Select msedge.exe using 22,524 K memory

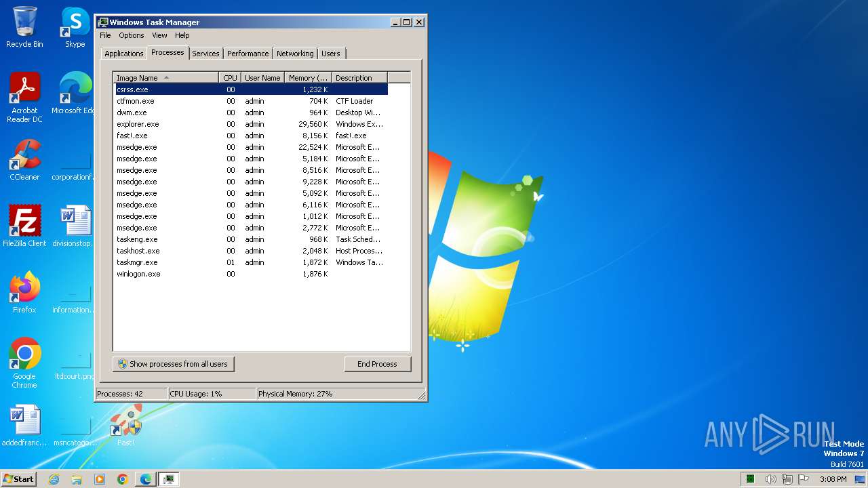pos(251,147)
